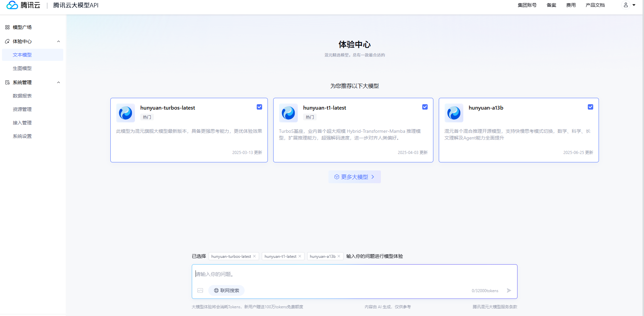The width and height of the screenshot is (644, 316).
Task: Click the 2025-06-25 更新 date text
Action: pos(578,153)
